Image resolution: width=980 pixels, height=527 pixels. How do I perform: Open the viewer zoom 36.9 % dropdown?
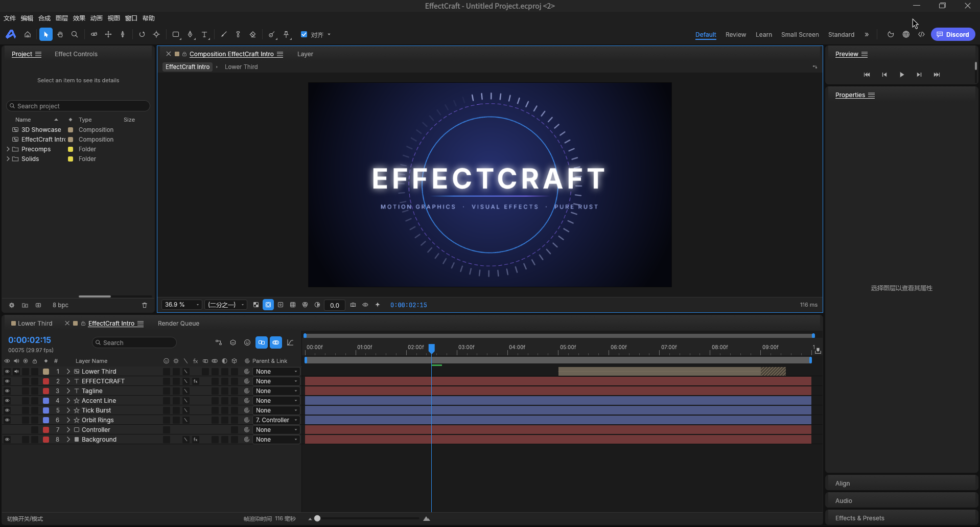[x=182, y=305]
